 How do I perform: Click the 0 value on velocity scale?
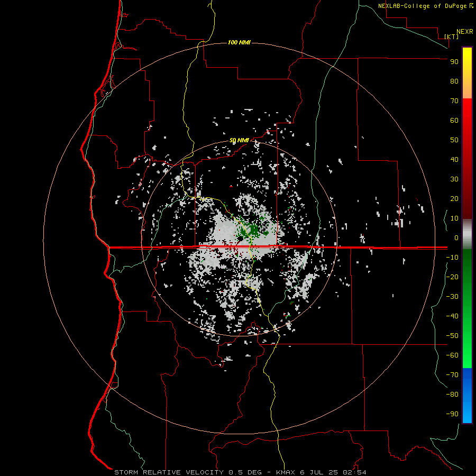[456, 237]
